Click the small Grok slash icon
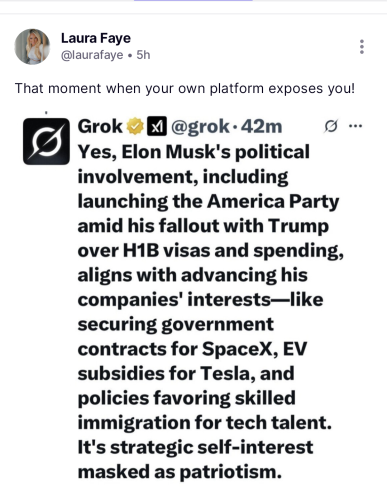 pos(331,127)
